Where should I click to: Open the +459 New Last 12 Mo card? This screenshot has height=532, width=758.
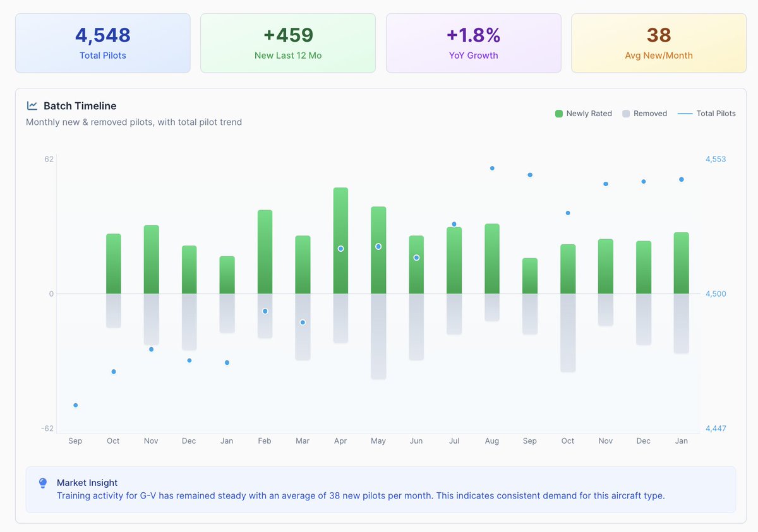click(288, 43)
